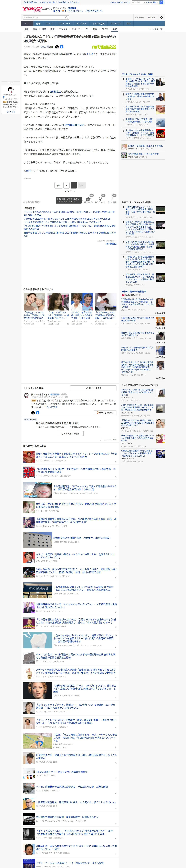Viewport: 186px width, 868px height.
Task: Click the 前へ previous page chevron button
Action: (58, 185)
